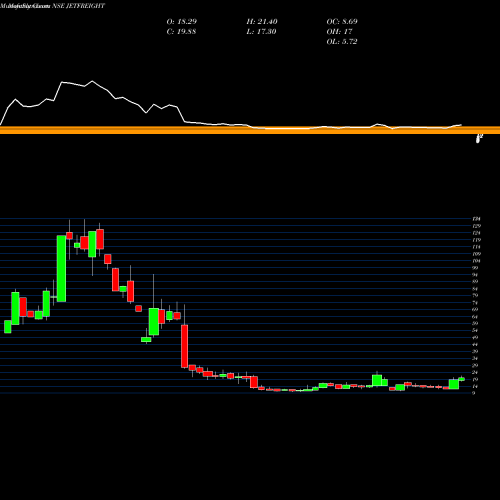
Task: Click the 134 price axis label
Action: (476, 219)
